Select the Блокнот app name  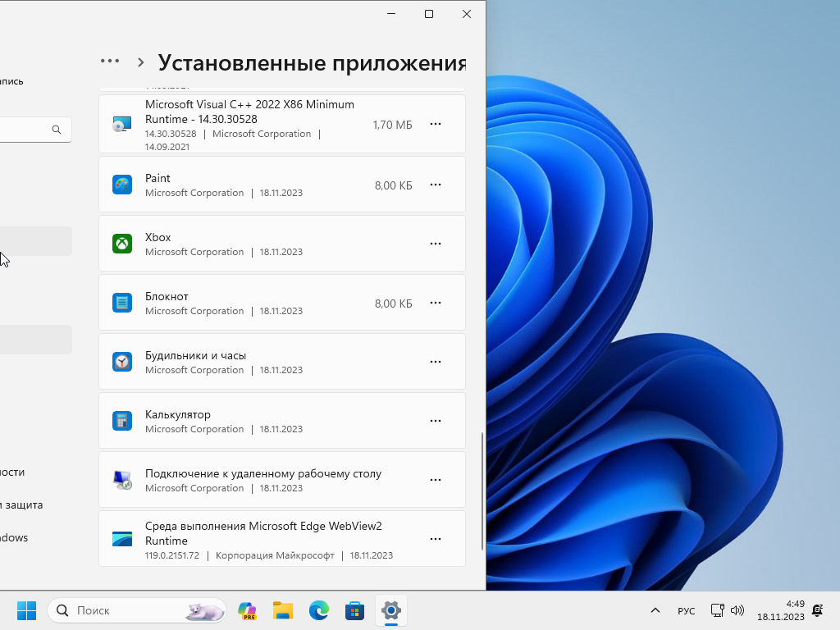[x=167, y=297]
